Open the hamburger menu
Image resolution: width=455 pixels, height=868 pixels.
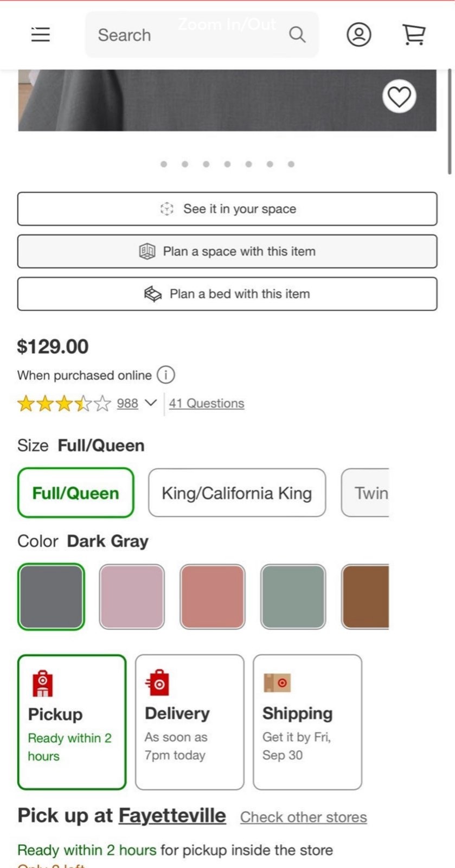tap(41, 35)
